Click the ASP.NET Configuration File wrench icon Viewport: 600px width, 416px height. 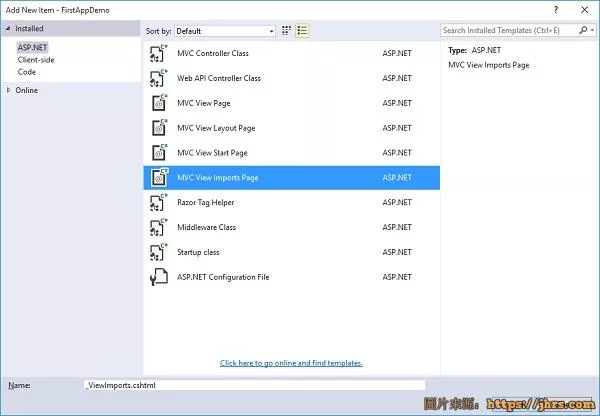pos(159,277)
